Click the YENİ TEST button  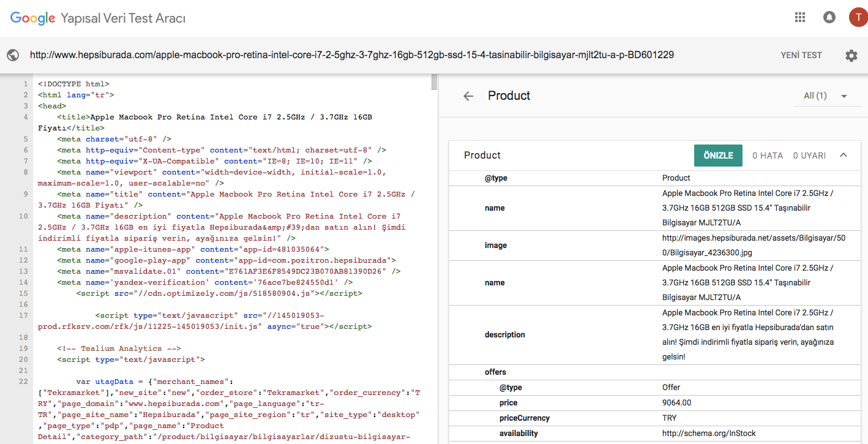pyautogui.click(x=801, y=55)
